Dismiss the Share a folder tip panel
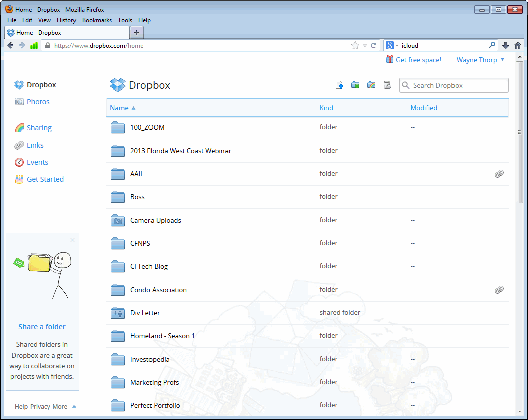The height and width of the screenshot is (420, 528). [73, 240]
